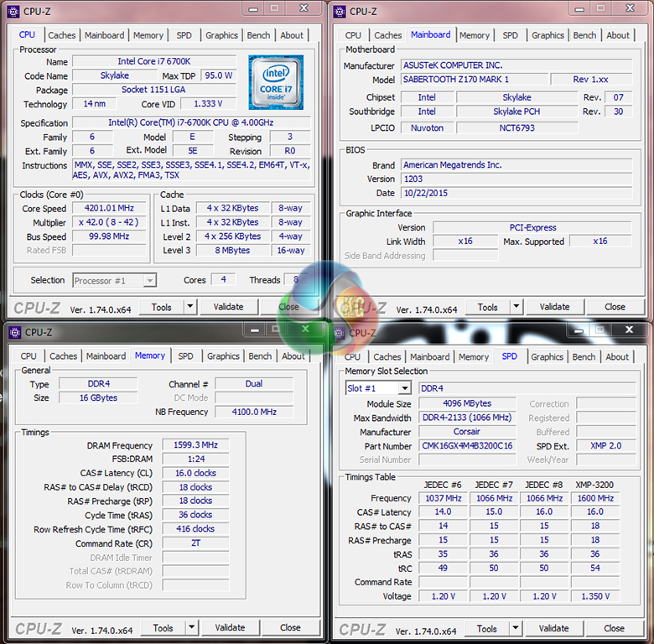Click Close button in SPD window
Screen dimensions: 654x644
coord(614,628)
